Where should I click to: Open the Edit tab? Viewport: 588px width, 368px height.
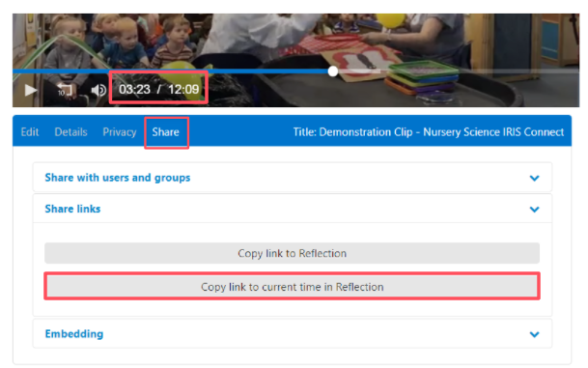pyautogui.click(x=30, y=132)
